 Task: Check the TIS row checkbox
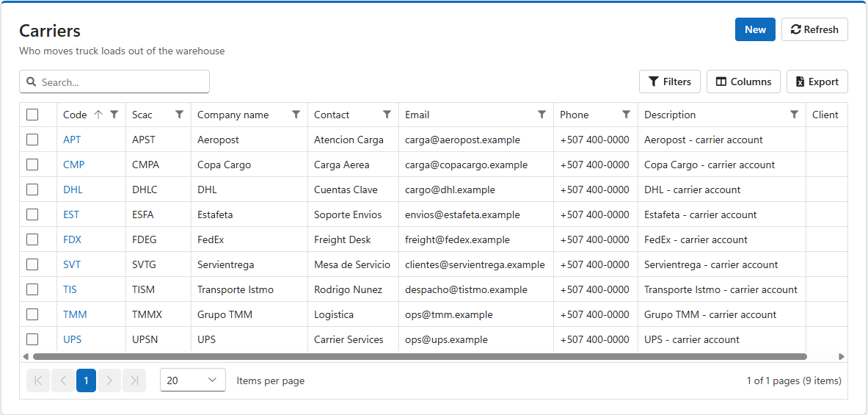click(32, 289)
